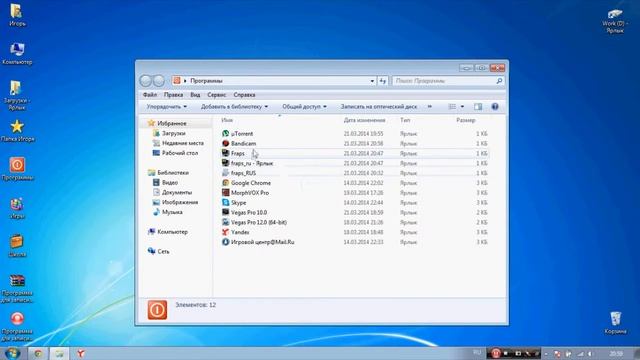Select the Bandicam shortcut icon
This screenshot has width=640, height=360.
[x=225, y=143]
